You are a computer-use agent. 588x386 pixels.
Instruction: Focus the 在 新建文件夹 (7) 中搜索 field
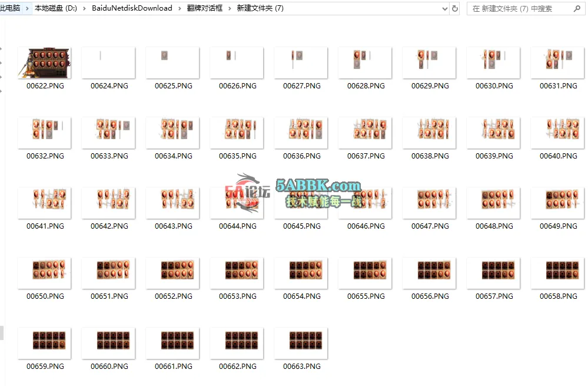(x=518, y=9)
